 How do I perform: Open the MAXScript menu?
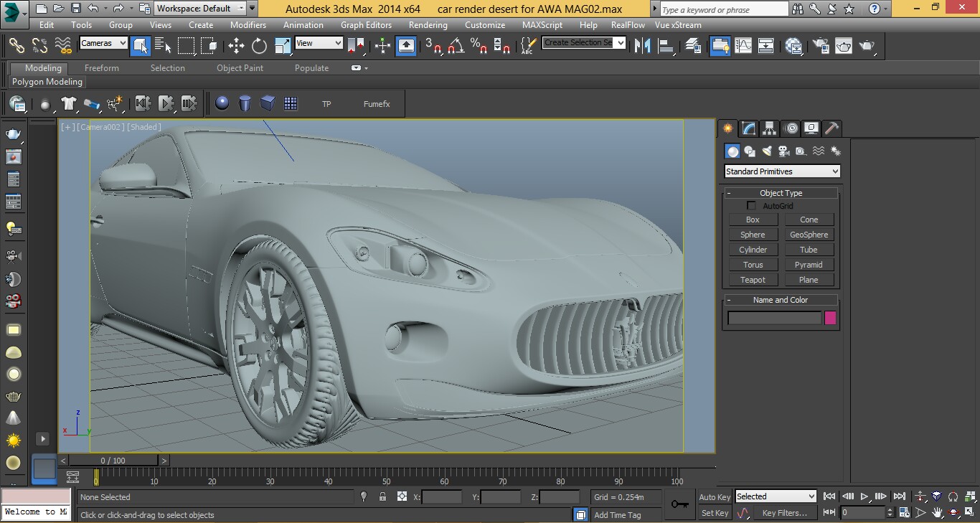tap(542, 24)
